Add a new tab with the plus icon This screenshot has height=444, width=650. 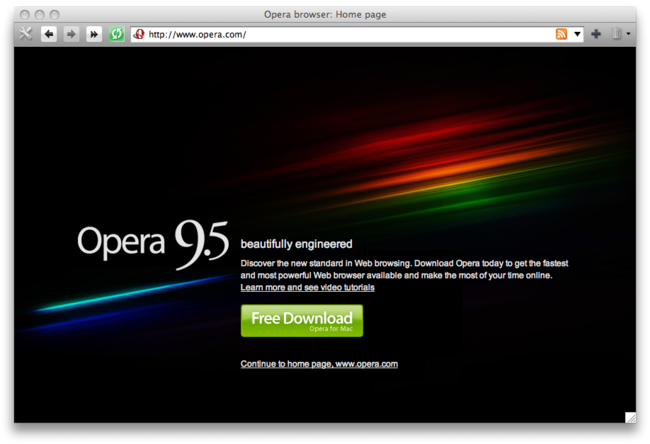tap(596, 34)
